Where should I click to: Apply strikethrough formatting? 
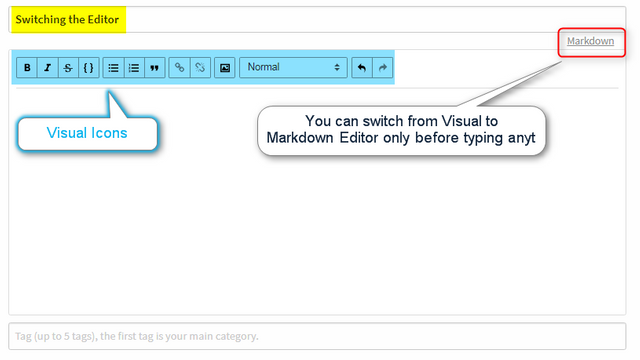(68, 68)
